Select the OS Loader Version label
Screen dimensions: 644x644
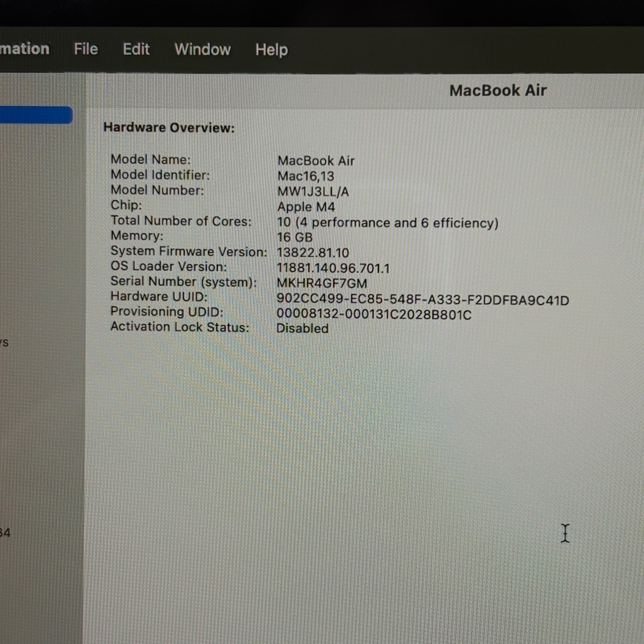pos(168,266)
